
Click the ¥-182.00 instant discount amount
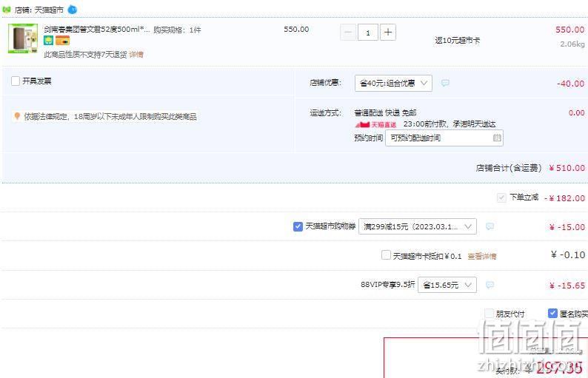coord(565,198)
